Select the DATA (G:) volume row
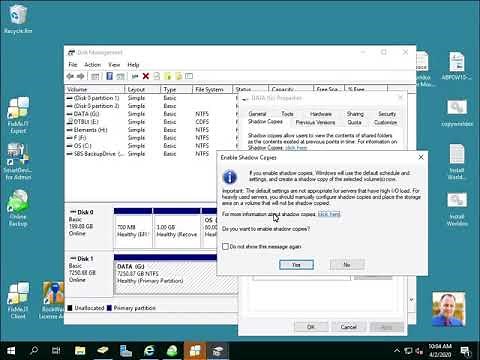 150,114
